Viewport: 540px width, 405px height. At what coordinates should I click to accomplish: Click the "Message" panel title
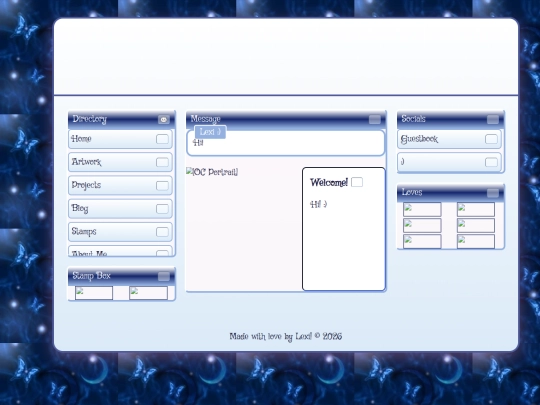point(205,119)
